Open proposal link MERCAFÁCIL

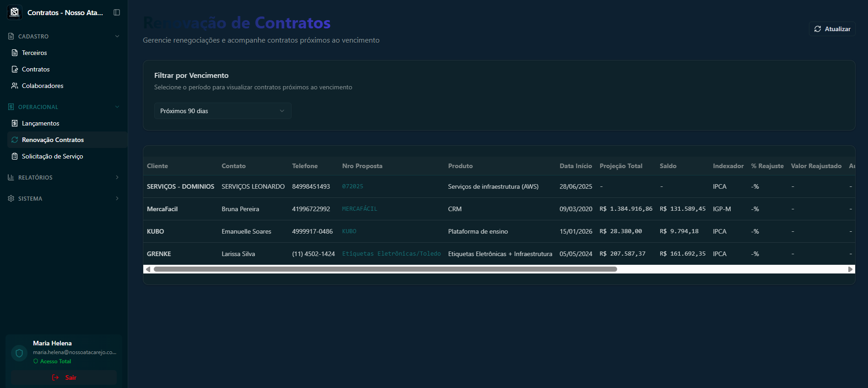(x=359, y=209)
